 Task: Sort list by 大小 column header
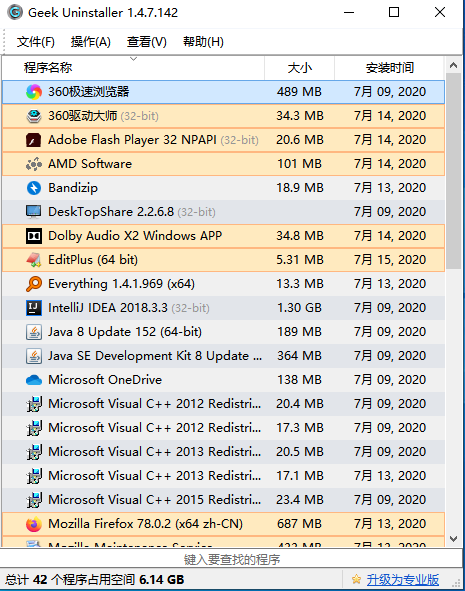click(300, 68)
